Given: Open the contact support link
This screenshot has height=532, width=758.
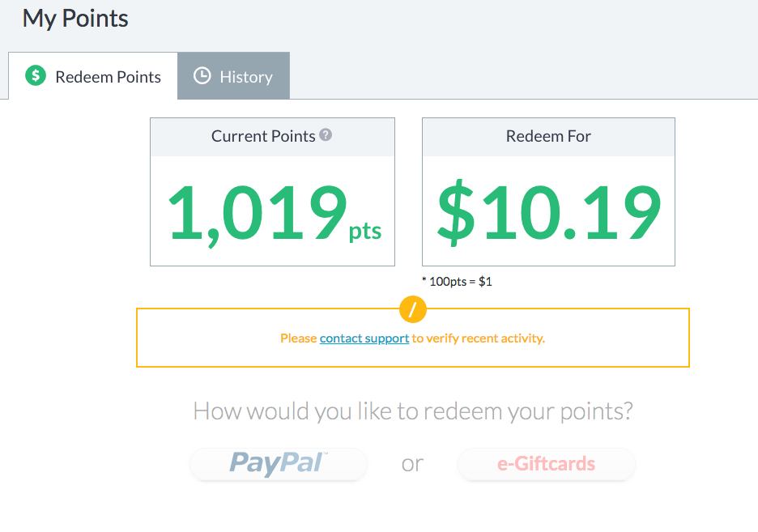Looking at the screenshot, I should coord(364,338).
